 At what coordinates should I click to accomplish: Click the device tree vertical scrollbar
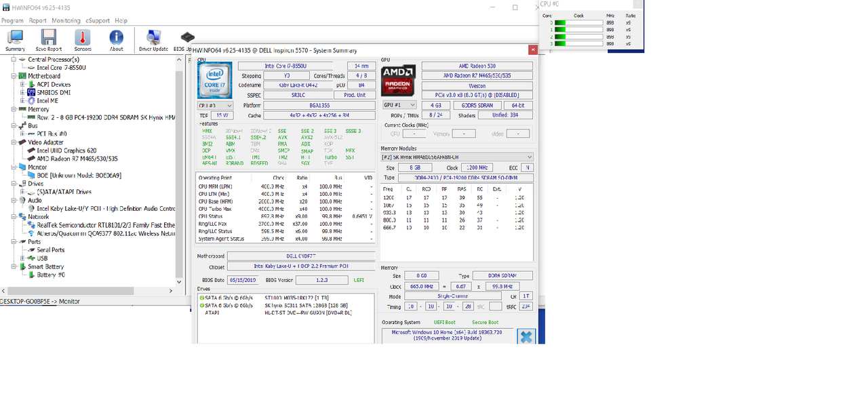180,169
